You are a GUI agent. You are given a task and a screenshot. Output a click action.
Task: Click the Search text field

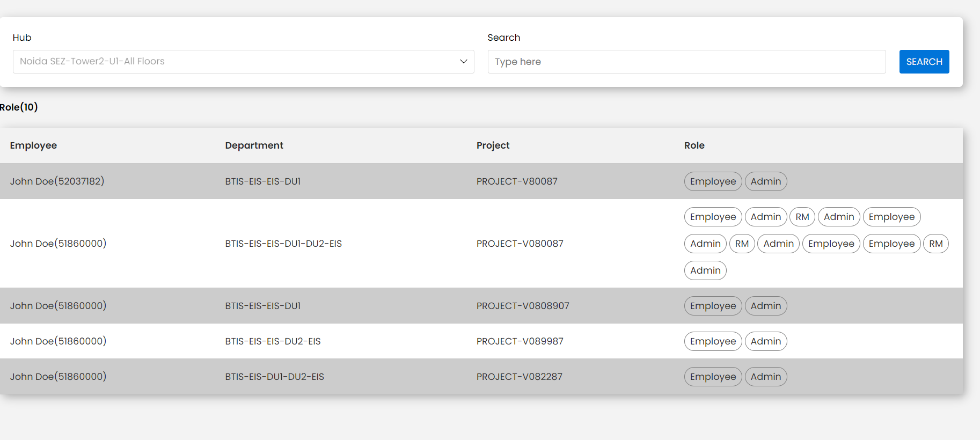click(686, 62)
